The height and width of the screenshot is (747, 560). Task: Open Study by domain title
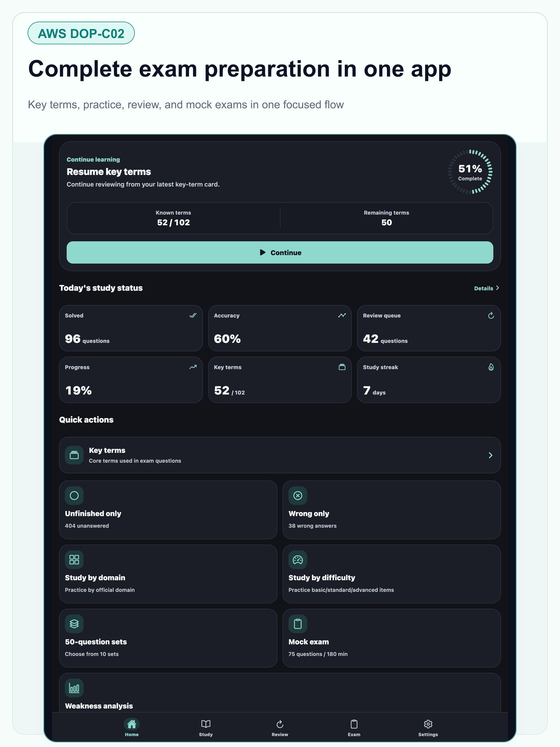(x=95, y=577)
